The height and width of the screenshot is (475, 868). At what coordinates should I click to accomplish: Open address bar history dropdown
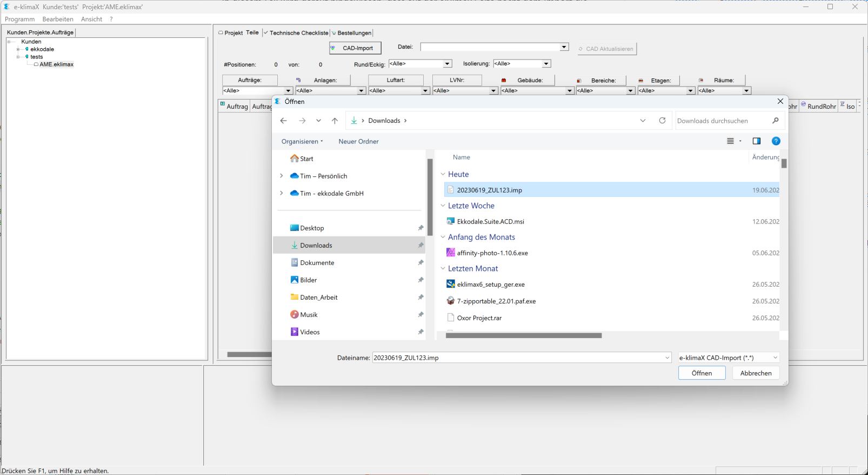643,121
